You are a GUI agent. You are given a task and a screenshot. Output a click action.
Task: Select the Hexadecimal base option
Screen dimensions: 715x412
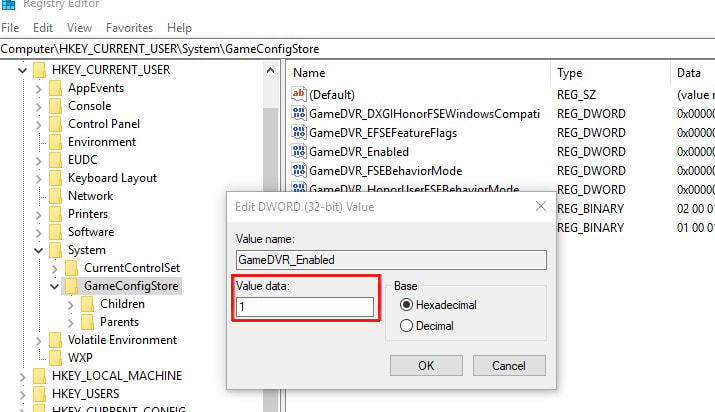[406, 304]
